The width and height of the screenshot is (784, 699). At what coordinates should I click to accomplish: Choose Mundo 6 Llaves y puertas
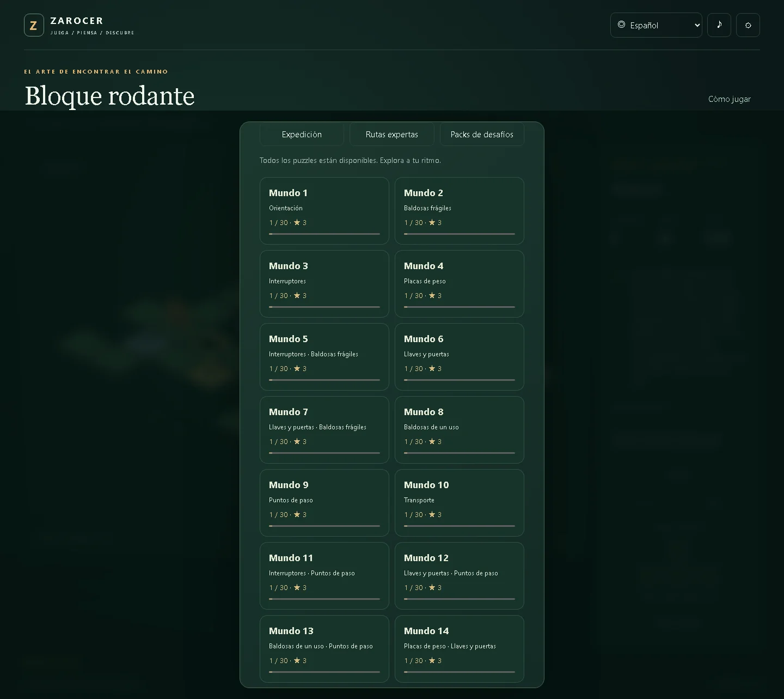click(460, 357)
